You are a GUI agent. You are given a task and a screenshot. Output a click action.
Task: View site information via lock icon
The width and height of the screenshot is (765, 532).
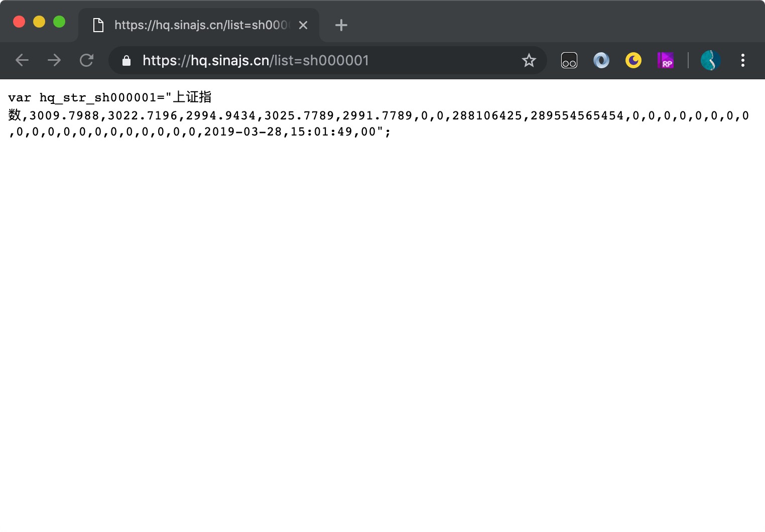[x=126, y=61]
